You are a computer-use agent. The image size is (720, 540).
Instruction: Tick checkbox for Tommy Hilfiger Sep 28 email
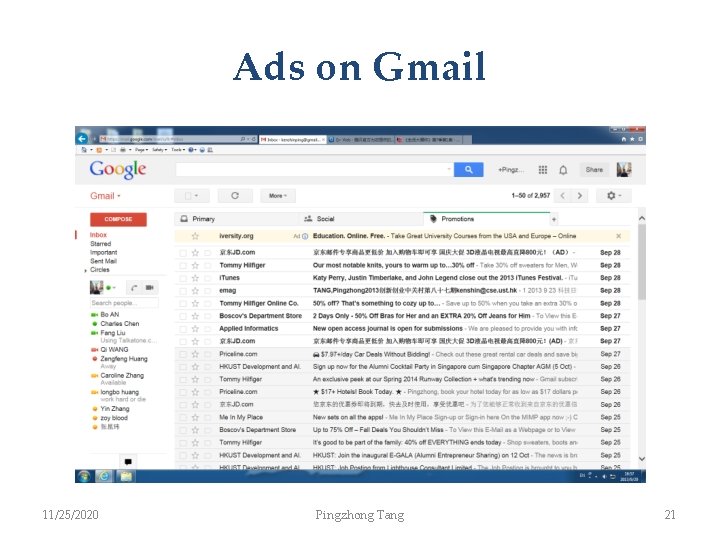(x=183, y=266)
